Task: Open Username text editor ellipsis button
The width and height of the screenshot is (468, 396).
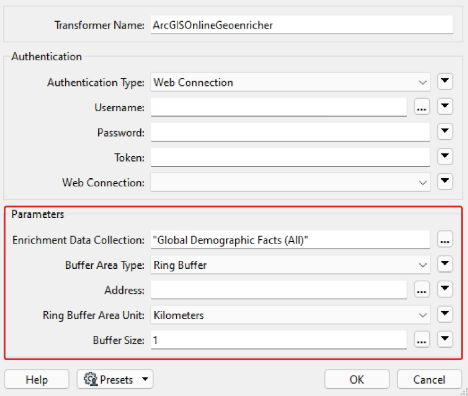Action: coord(422,107)
